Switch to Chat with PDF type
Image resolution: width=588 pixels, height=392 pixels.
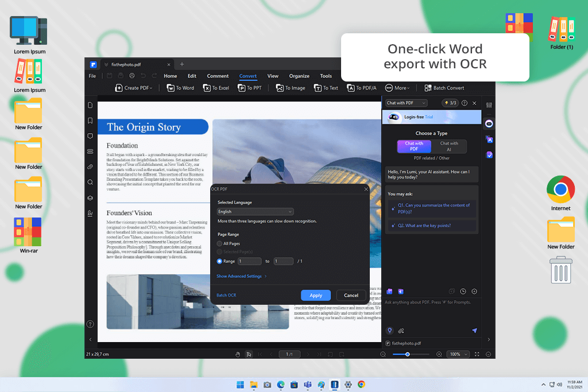coord(414,146)
